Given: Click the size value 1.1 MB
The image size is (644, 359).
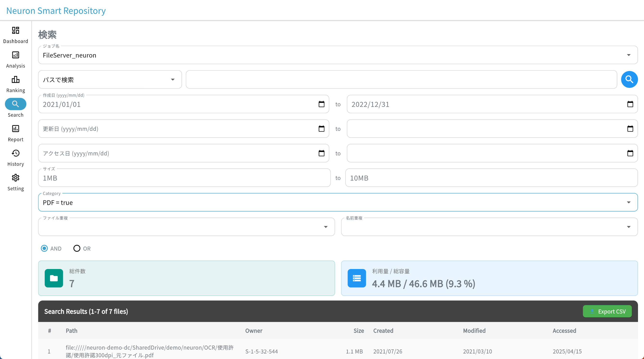Looking at the screenshot, I should coord(354,351).
